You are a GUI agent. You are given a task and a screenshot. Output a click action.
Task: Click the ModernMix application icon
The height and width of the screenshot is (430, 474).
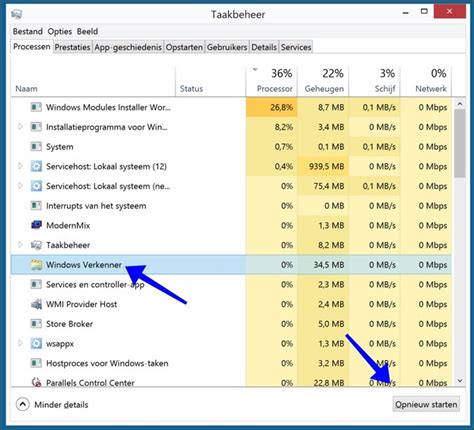pyautogui.click(x=36, y=225)
